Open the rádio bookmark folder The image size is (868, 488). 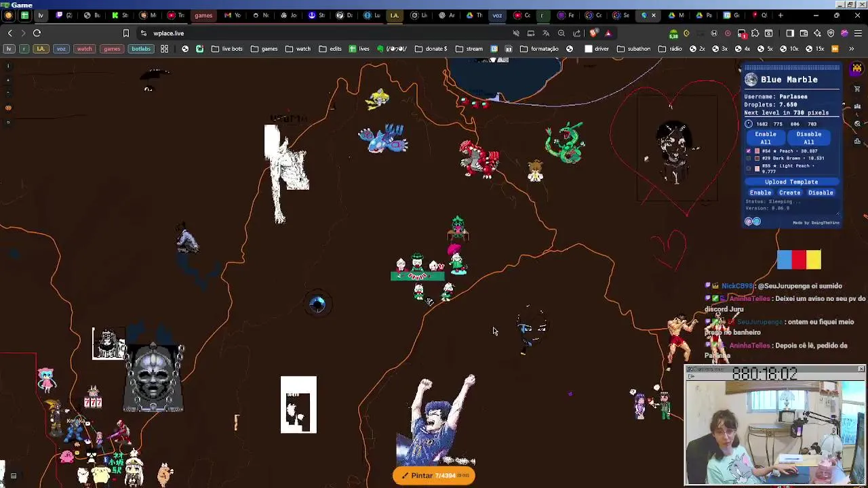coord(670,49)
